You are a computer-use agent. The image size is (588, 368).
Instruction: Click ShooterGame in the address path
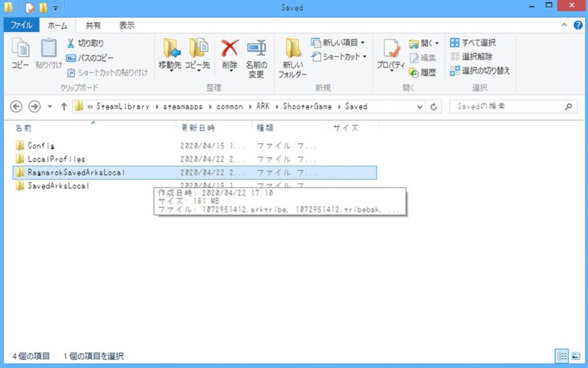point(307,106)
